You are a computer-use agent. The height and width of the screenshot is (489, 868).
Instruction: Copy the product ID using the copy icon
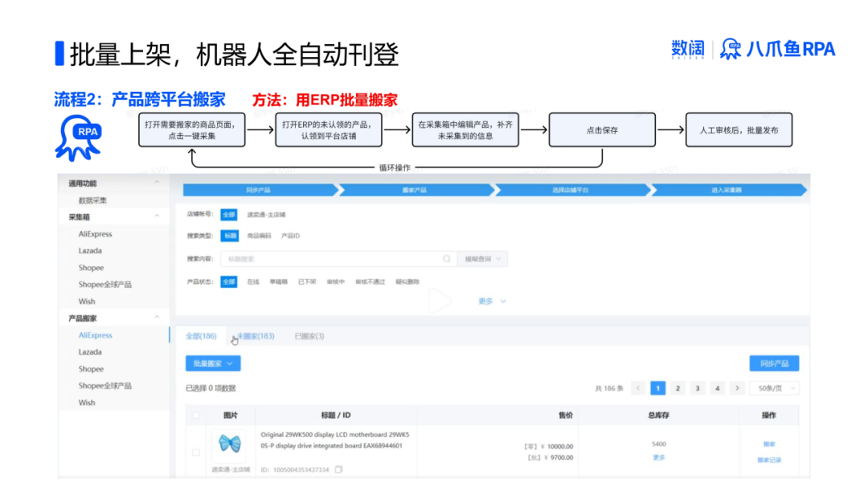[x=337, y=469]
